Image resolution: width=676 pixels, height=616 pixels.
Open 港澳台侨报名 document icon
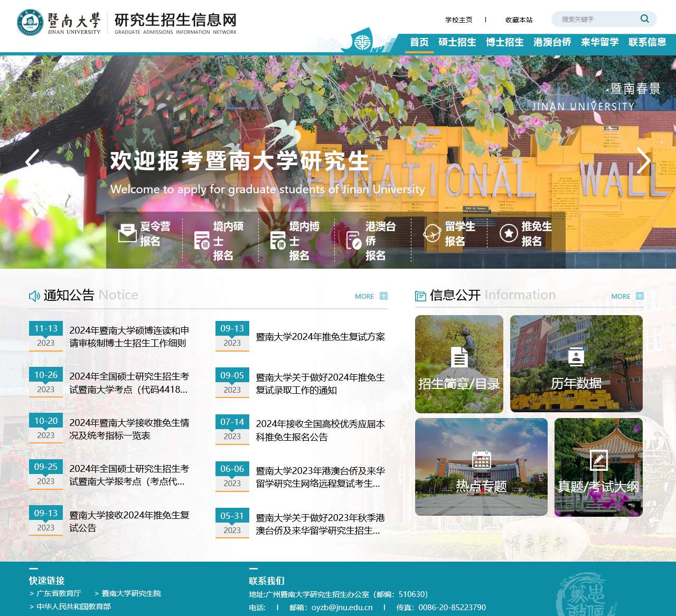coord(354,240)
